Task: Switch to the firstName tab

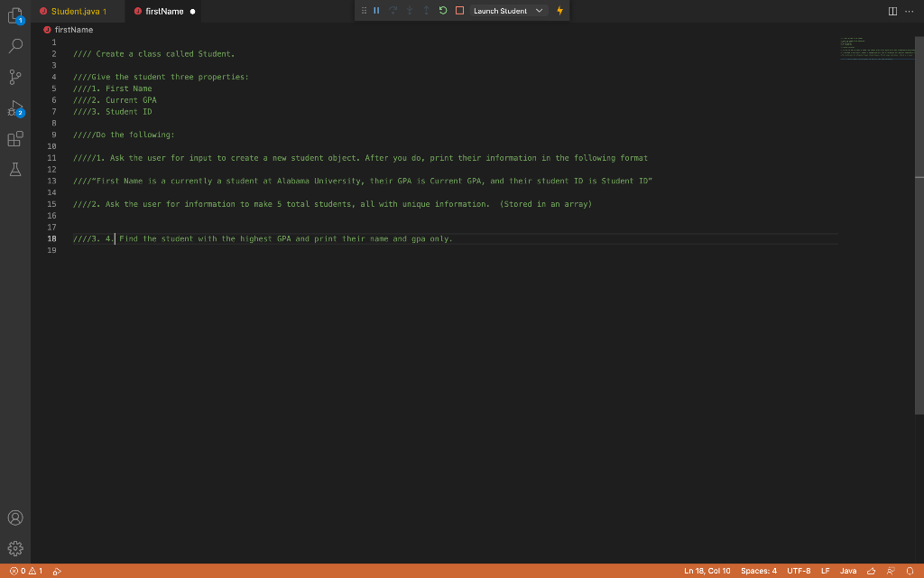Action: tap(165, 11)
